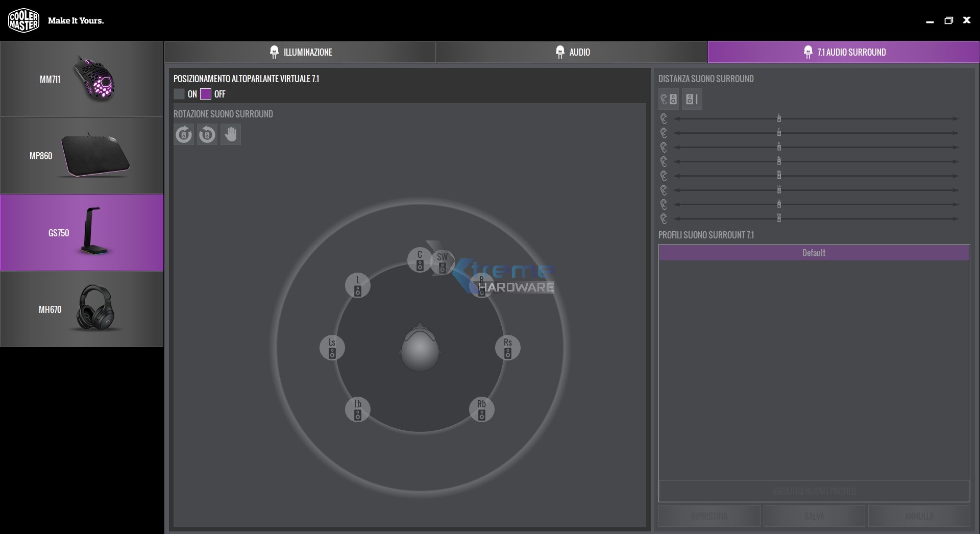
Task: Select the MH670 headset device
Action: pyautogui.click(x=82, y=309)
